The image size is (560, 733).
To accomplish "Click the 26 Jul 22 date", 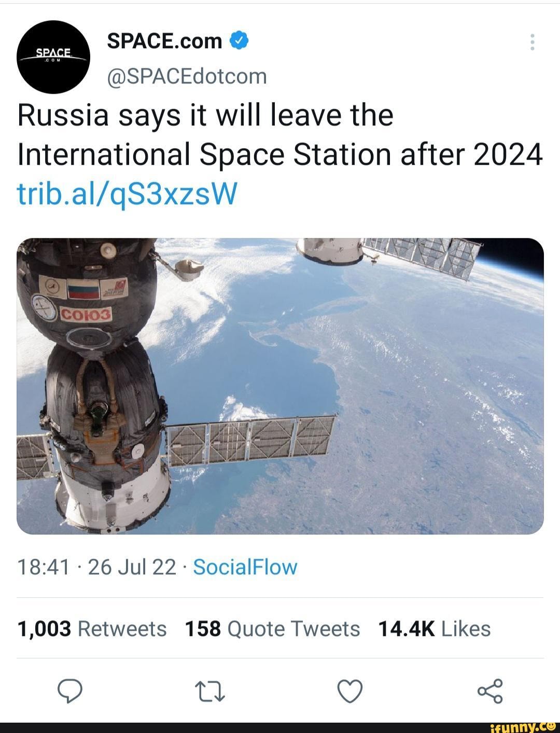I will 132,567.
